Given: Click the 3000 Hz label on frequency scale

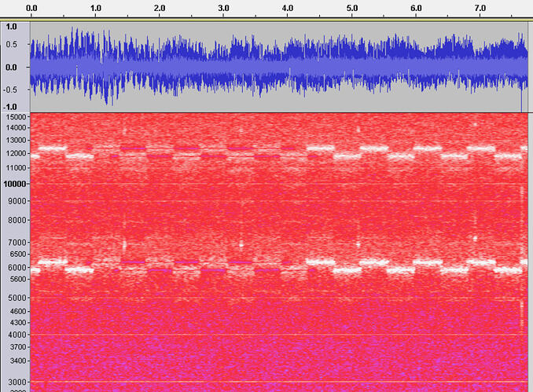Looking at the screenshot, I should tap(16, 382).
